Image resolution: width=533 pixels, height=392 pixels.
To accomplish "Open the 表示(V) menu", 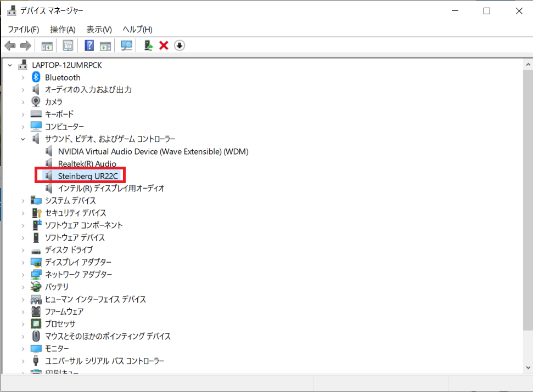I will 99,30.
